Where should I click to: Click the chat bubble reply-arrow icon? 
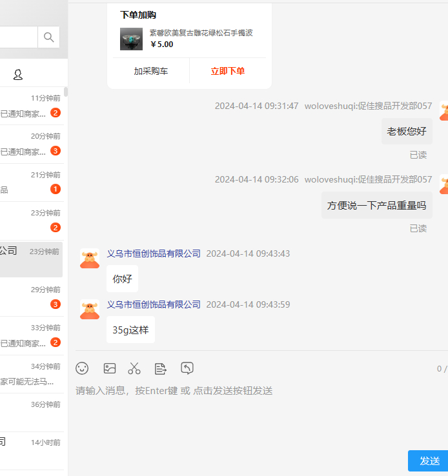click(187, 368)
